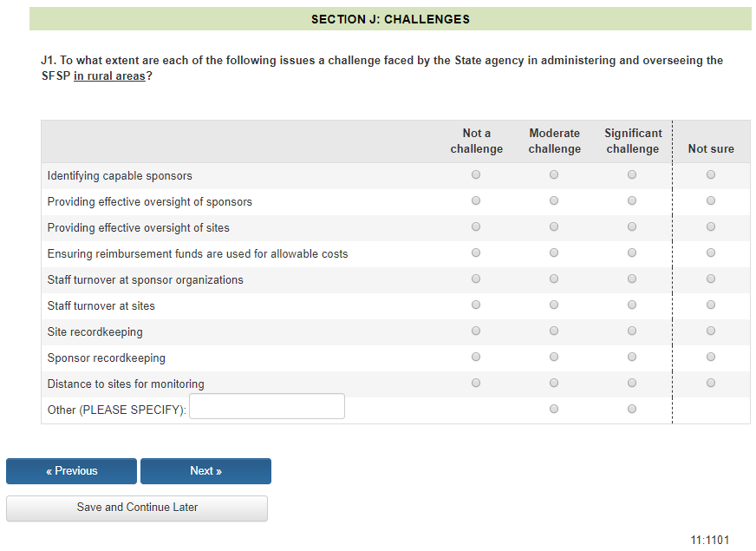Select 'Not sure' for Site recordkeeping
756x551 pixels.
(711, 331)
